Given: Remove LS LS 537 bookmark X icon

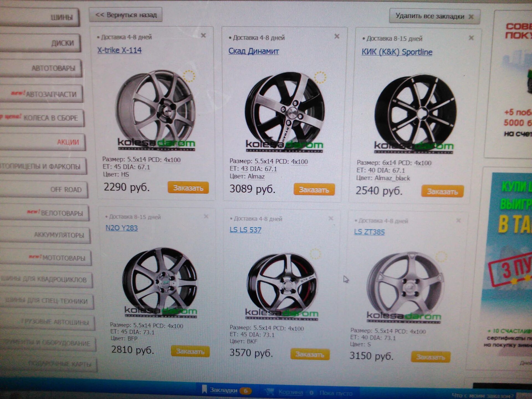Looking at the screenshot, I should [331, 218].
